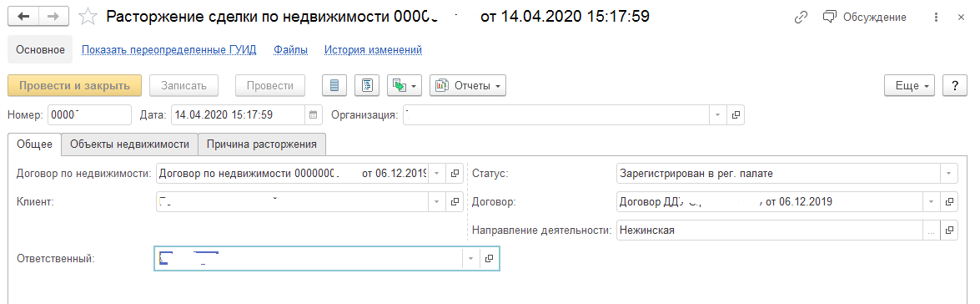Open calendar picker for Дата
The height and width of the screenshot is (304, 980).
[x=314, y=115]
